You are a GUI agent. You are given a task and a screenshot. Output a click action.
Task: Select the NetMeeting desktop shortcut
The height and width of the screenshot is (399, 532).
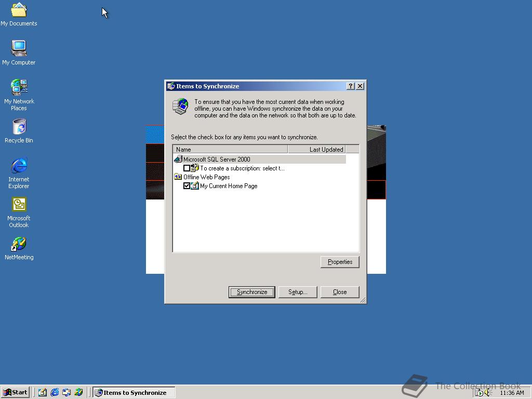pos(19,248)
